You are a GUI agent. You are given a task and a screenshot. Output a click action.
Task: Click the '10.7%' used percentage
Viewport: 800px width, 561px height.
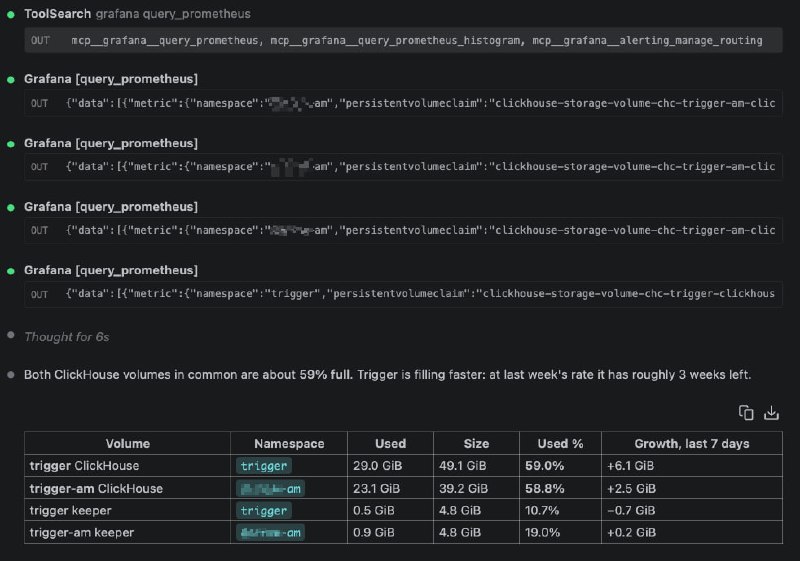[x=542, y=511]
